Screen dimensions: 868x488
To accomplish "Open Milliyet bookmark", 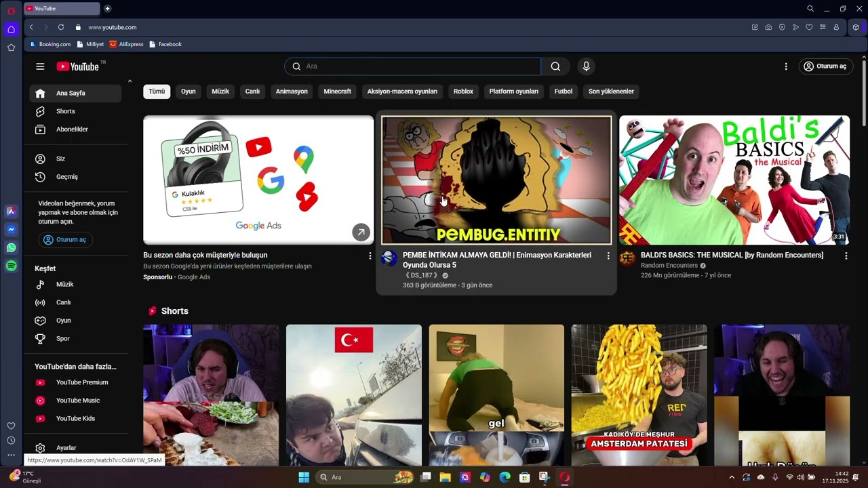I will point(90,44).
